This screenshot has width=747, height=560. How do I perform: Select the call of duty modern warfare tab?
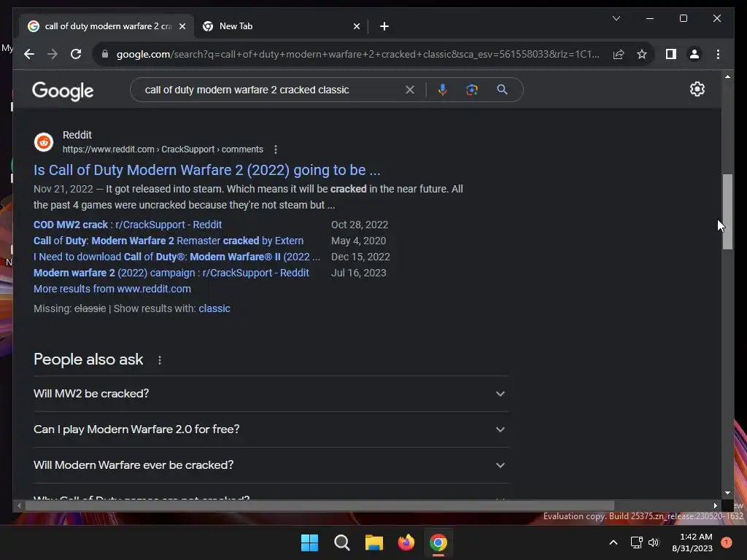click(x=107, y=26)
